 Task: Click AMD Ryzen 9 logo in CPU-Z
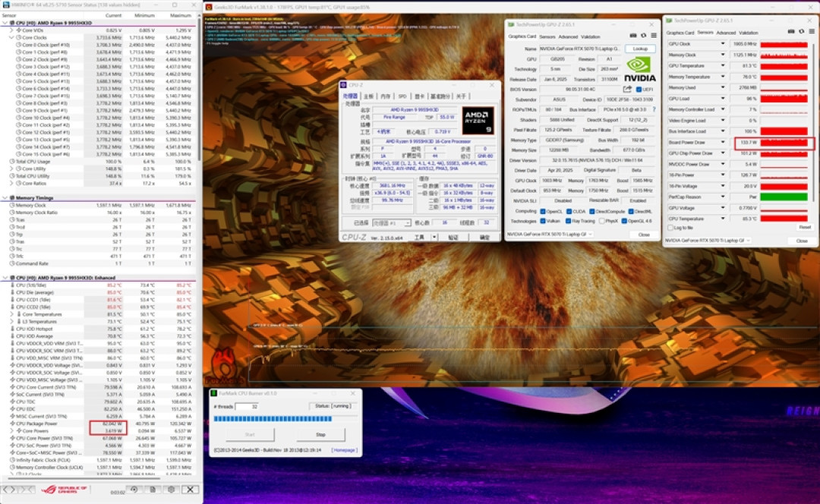tap(478, 121)
